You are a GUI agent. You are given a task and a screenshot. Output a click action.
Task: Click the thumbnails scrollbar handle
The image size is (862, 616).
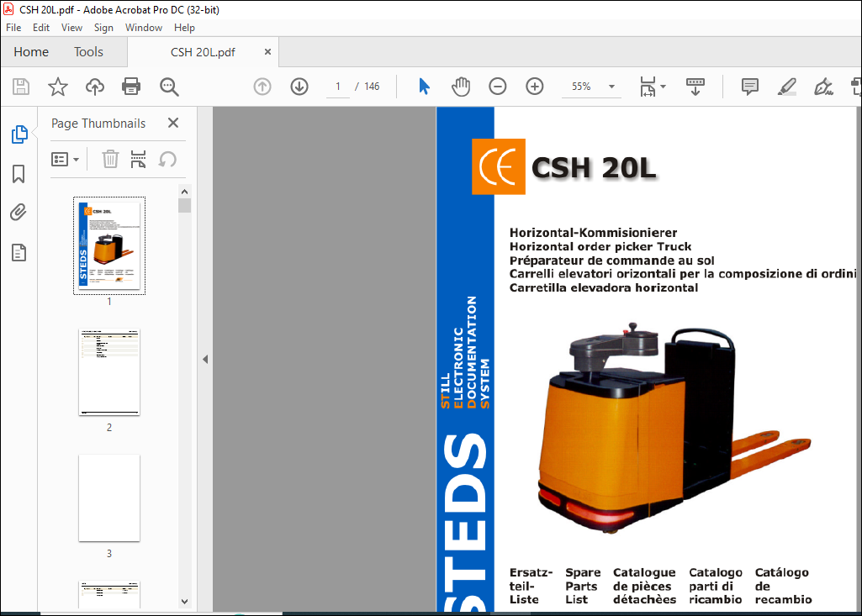click(x=185, y=206)
